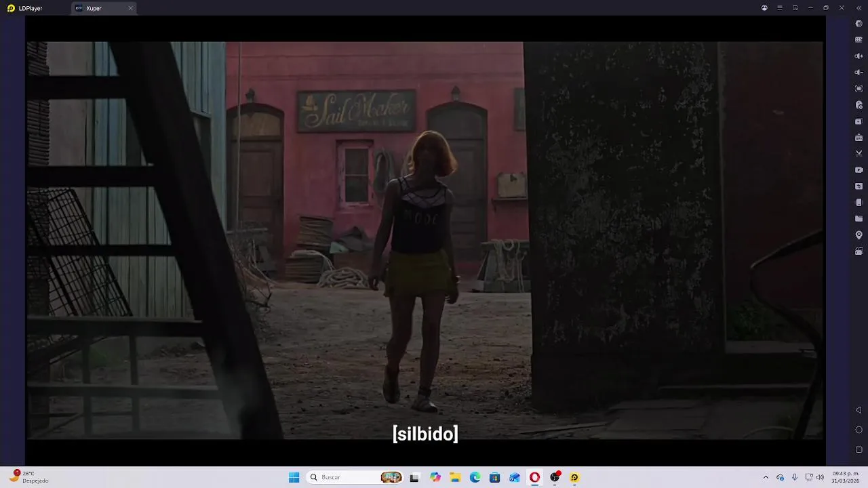Open Microsoft Edge from the taskbar
Screen dimensions: 868x488
(475, 477)
